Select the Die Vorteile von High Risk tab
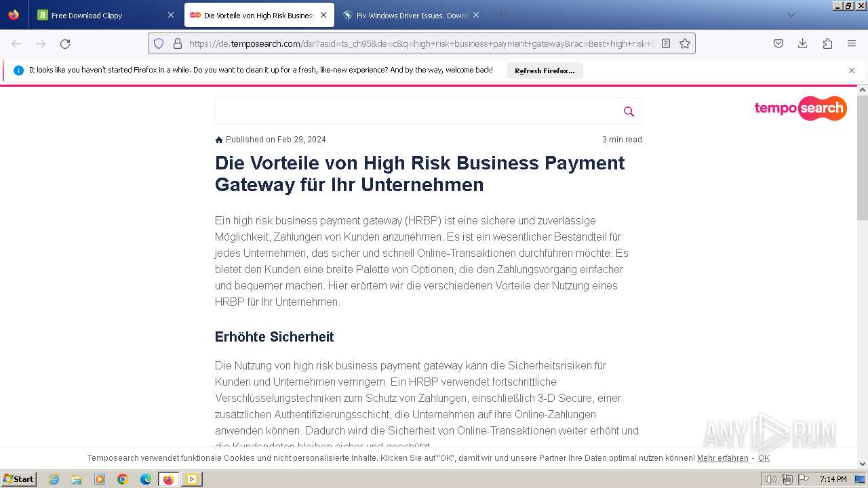 [x=258, y=15]
